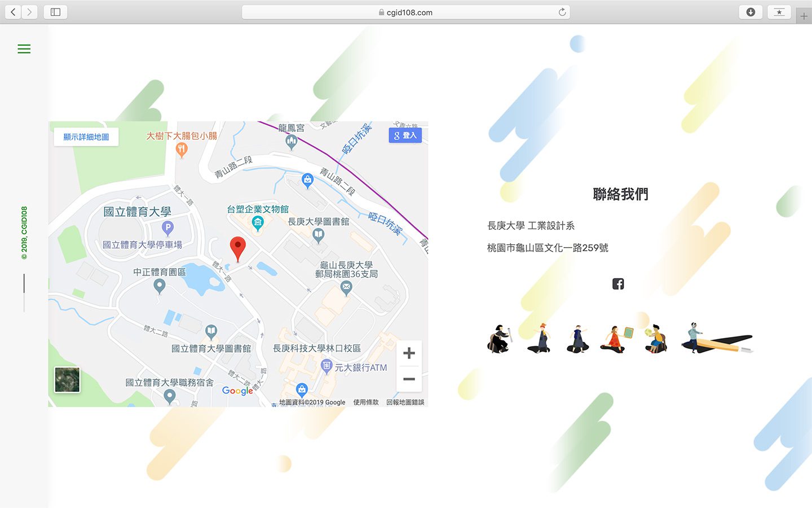Open 使用條款 terms link on map
Screen dimensions: 812x508
coord(366,402)
